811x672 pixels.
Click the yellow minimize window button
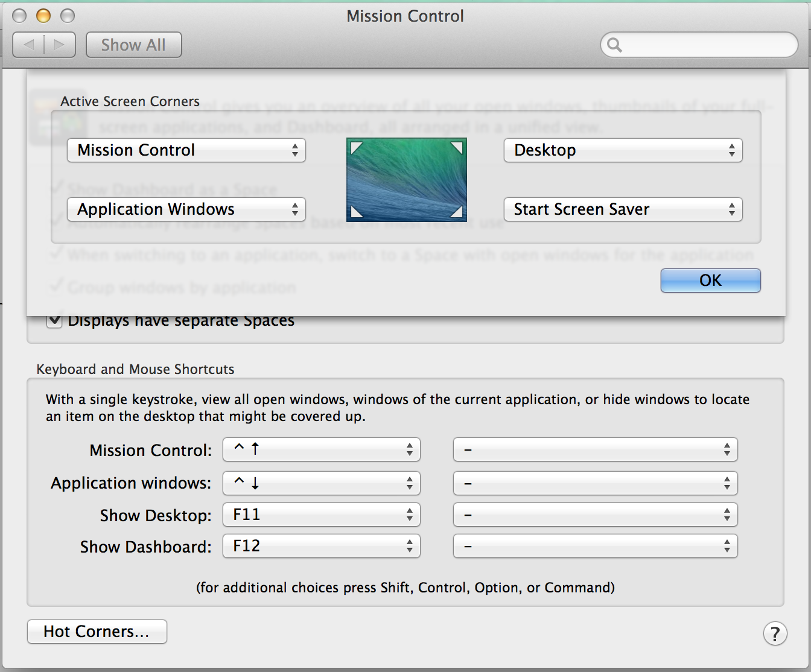pos(43,16)
